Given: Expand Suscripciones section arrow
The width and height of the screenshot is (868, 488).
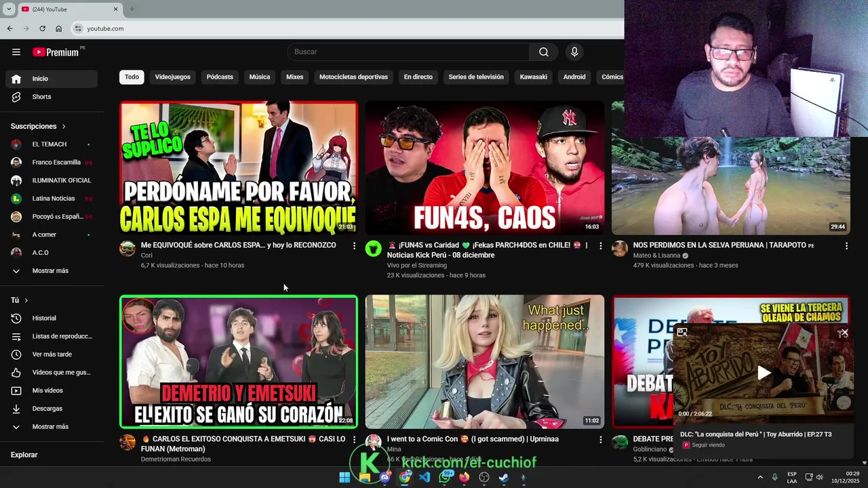Looking at the screenshot, I should pyautogui.click(x=64, y=127).
